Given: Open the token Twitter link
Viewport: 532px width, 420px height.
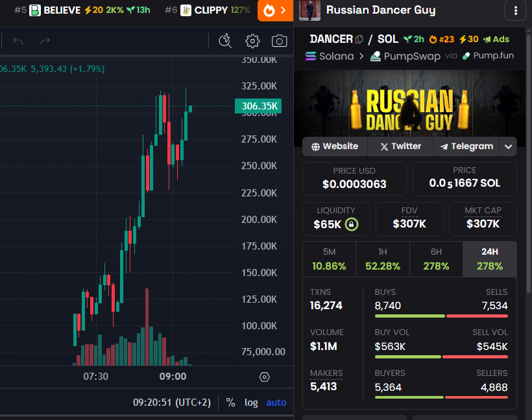Looking at the screenshot, I should coord(401,146).
